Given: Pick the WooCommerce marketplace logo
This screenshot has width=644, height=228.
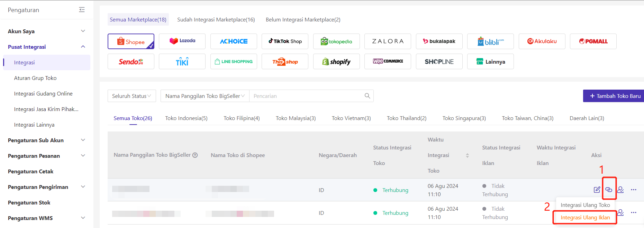Looking at the screenshot, I should [x=388, y=62].
